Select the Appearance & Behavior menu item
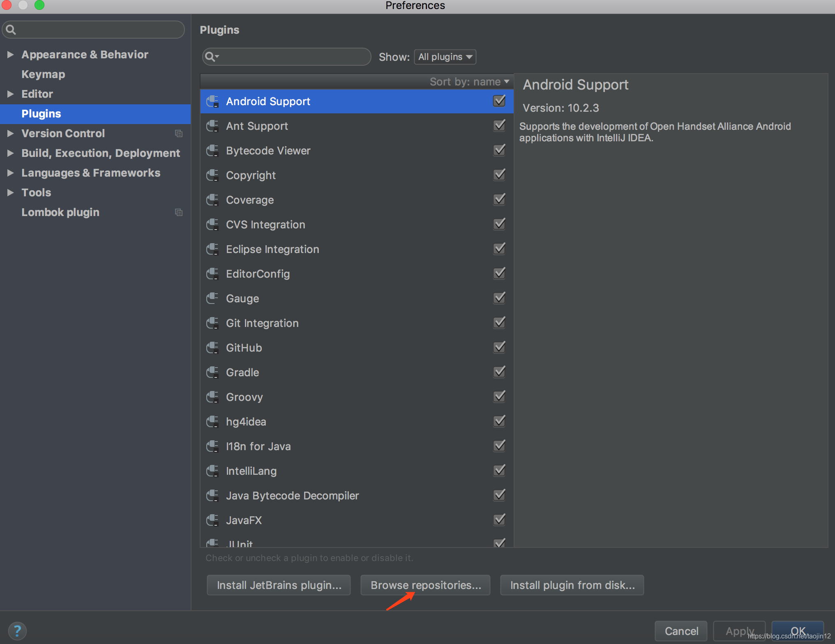 [x=95, y=54]
